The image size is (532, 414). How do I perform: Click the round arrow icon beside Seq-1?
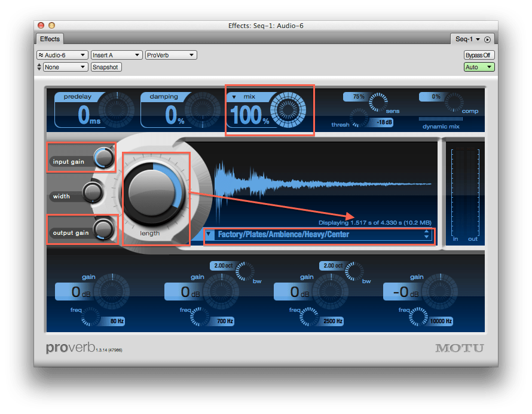[487, 39]
